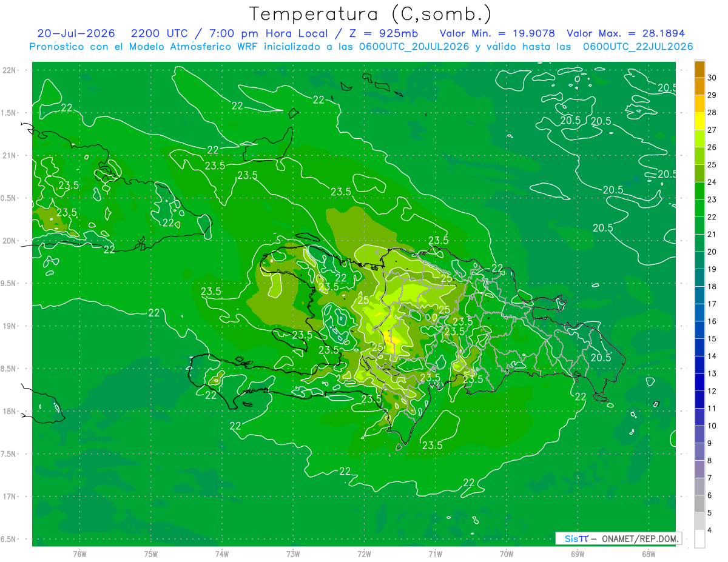Click the purple legend swatch between 8 and 9
This screenshot has height=562, width=728.
(699, 452)
